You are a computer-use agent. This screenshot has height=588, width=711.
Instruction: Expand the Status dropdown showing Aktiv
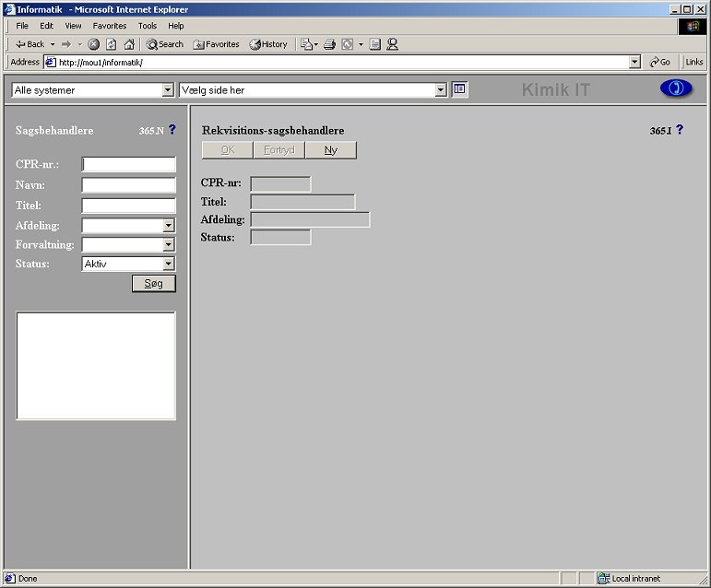coord(168,264)
